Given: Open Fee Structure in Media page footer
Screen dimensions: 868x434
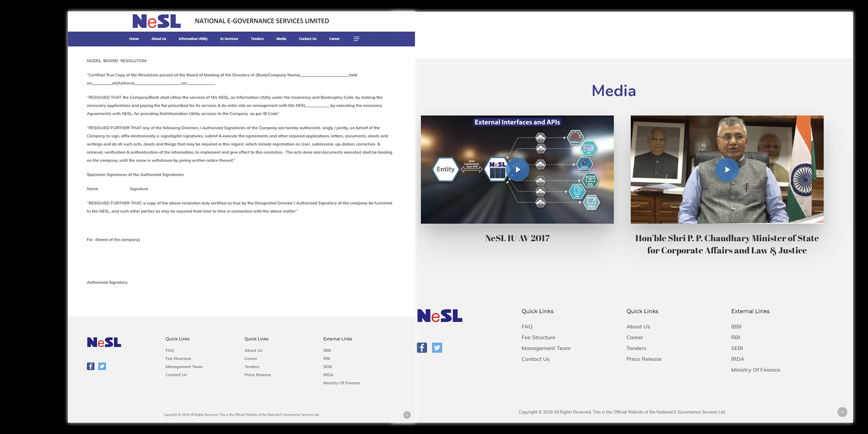Looking at the screenshot, I should coord(538,337).
